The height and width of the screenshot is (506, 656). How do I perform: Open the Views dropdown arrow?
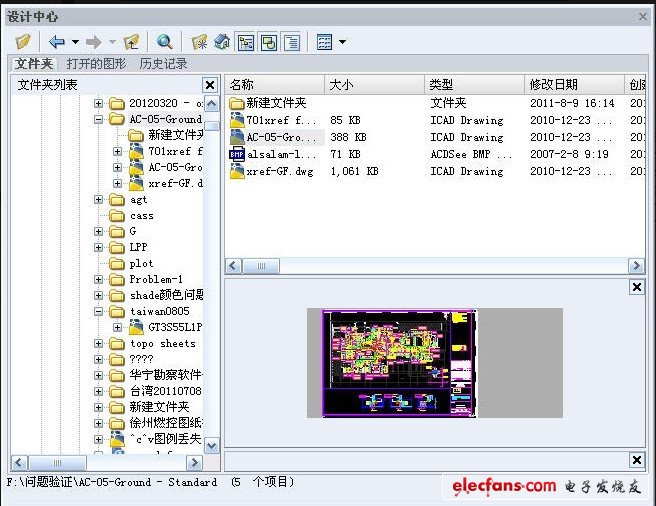(342, 42)
